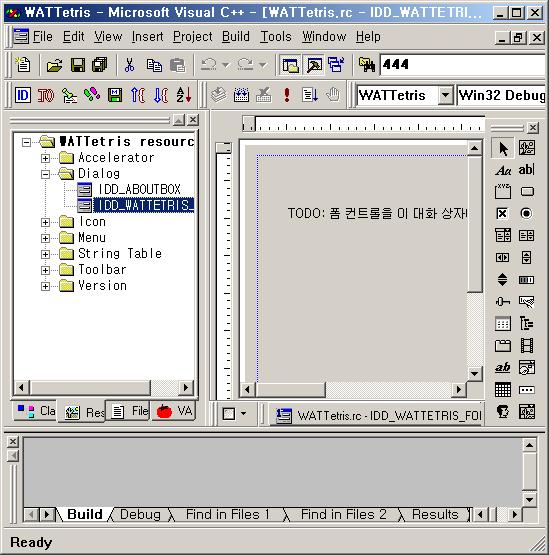This screenshot has height=555, width=549.
Task: Select the Spin control tool
Action: tap(503, 280)
